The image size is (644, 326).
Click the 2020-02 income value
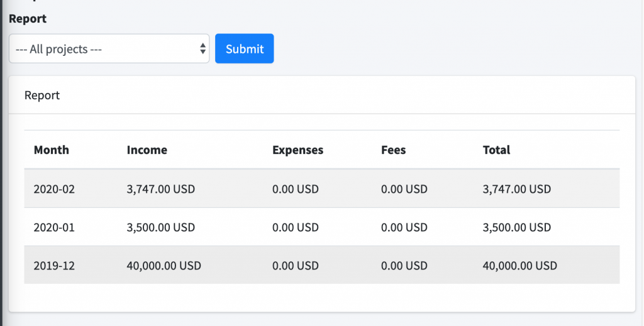point(160,189)
